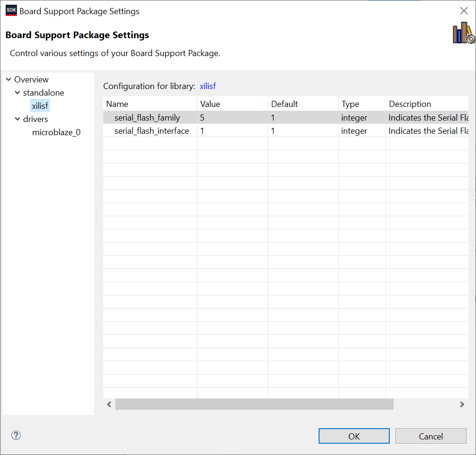The image size is (476, 455).
Task: Click the default cell of serial_flash_family
Action: pos(303,117)
